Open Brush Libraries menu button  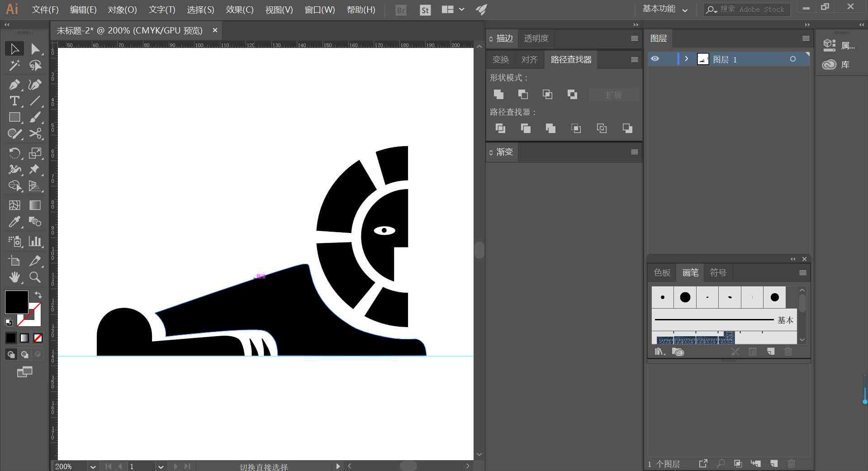click(x=660, y=352)
